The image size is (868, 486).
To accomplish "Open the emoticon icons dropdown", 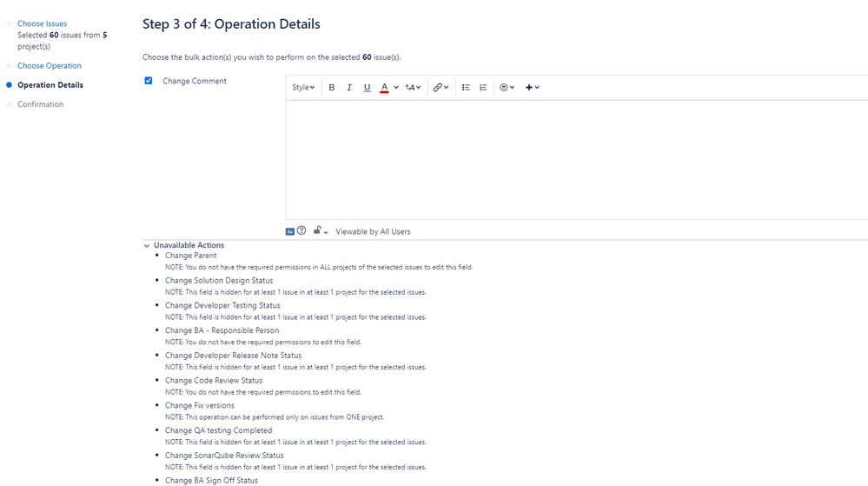I will 507,88.
